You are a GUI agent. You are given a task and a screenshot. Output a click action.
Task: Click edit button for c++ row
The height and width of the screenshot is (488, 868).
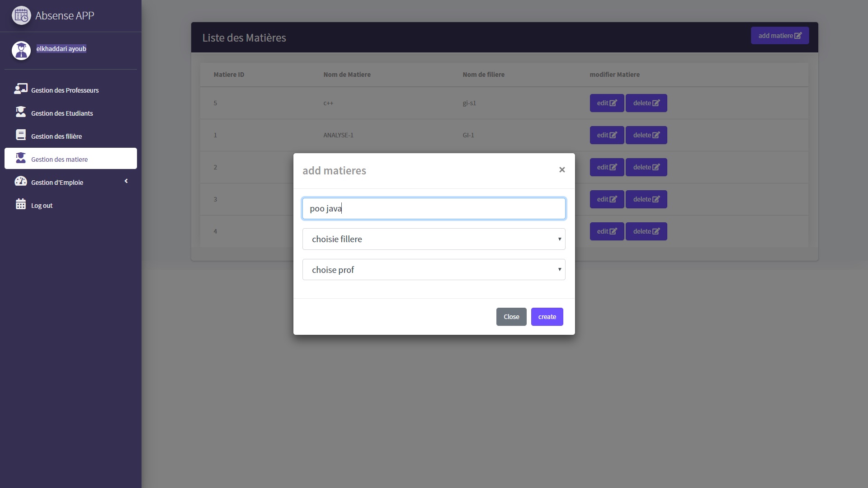coord(607,103)
